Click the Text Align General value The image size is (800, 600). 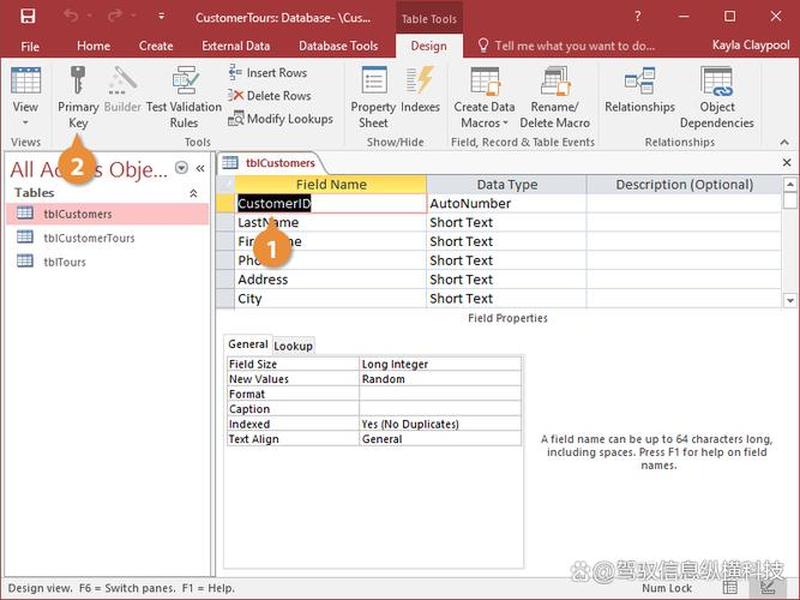click(440, 439)
